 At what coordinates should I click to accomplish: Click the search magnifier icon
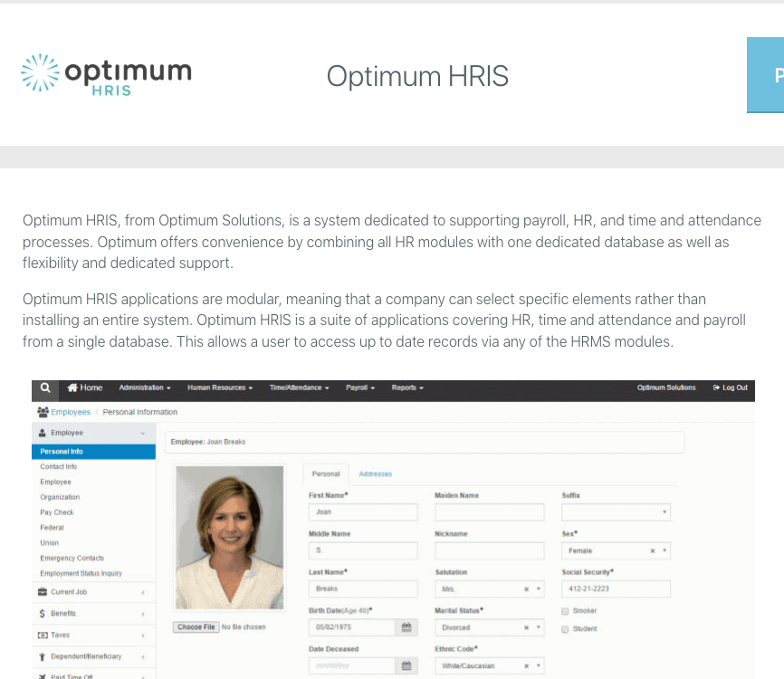point(45,388)
